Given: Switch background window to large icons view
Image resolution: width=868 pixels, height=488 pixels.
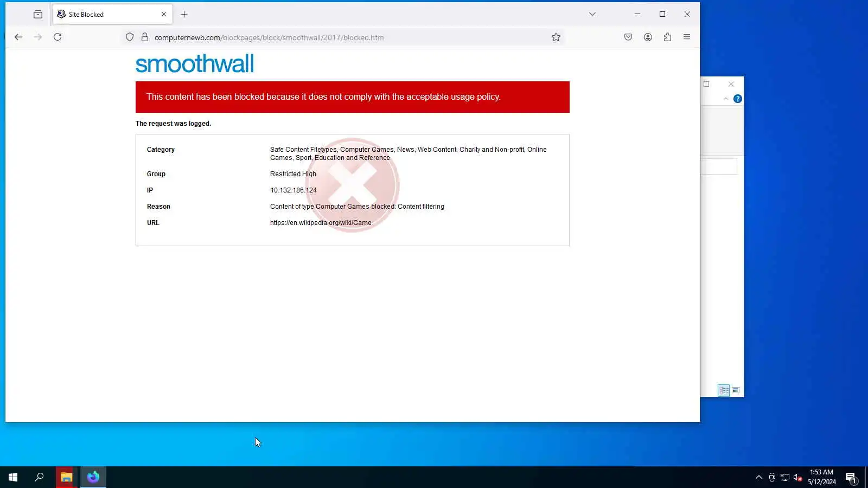Looking at the screenshot, I should coord(736,390).
